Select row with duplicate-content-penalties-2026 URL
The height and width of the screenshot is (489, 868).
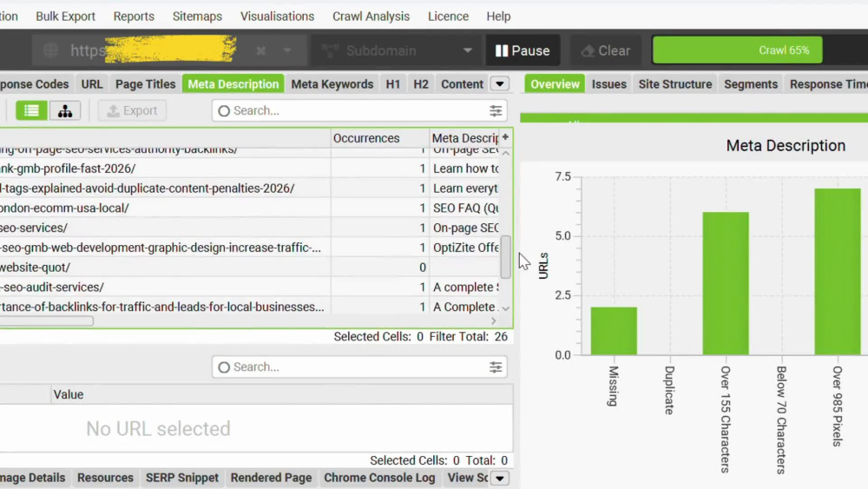pyautogui.click(x=249, y=188)
